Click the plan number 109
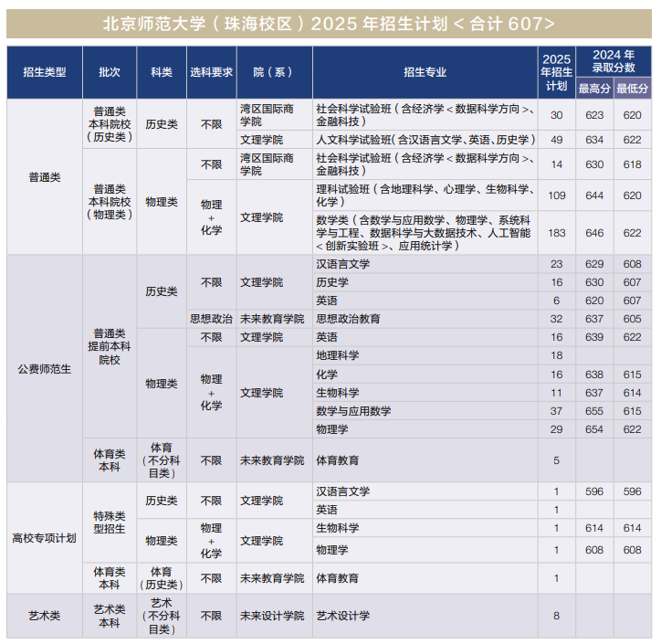 [x=556, y=195]
